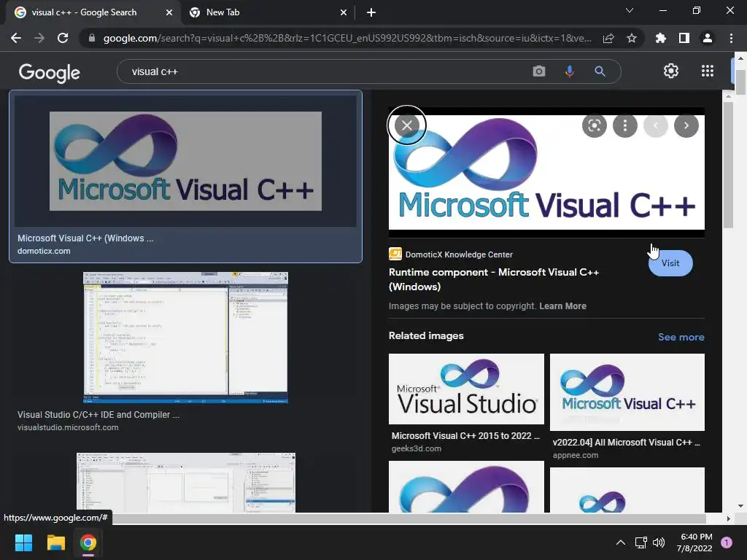Click the preview panel scrollbar thumb
Viewport: 747px width, 560px height.
click(728, 165)
